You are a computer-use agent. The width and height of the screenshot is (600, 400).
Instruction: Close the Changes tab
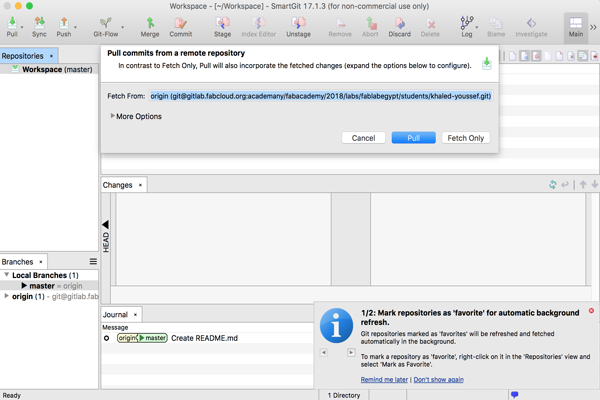140,185
